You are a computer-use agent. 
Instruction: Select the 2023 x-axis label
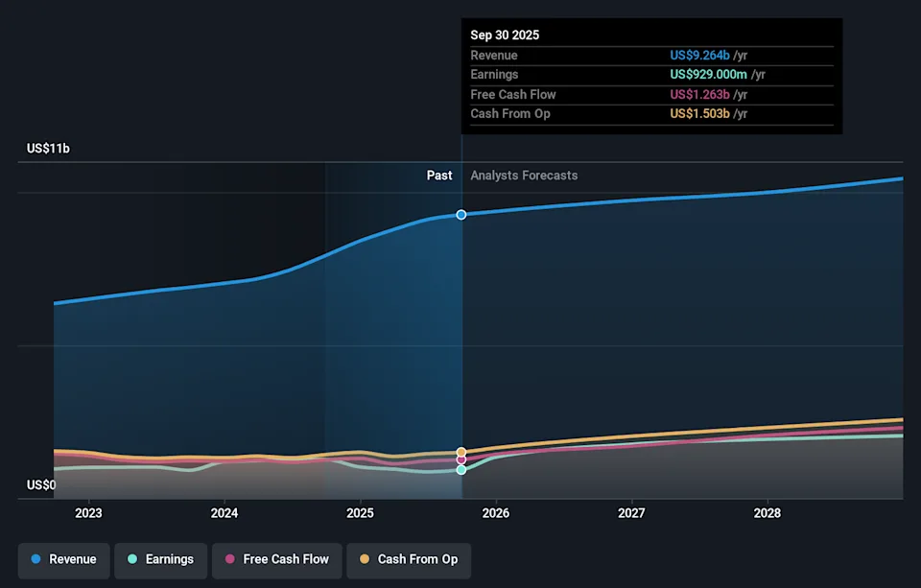88,513
